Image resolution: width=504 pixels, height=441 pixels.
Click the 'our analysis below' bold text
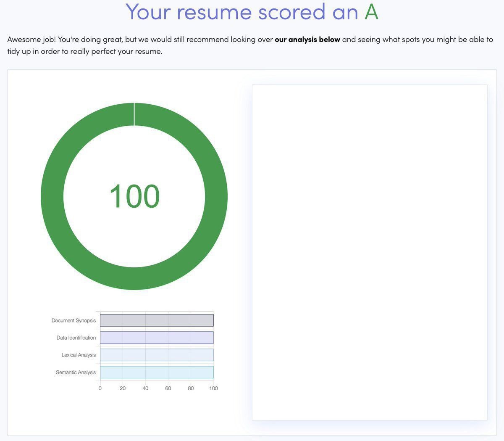coord(307,40)
